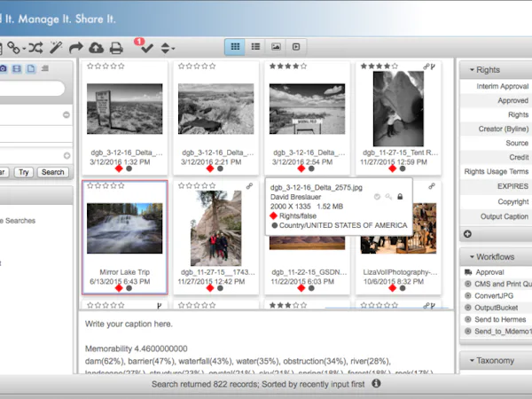
Task: Select the magic wand tool
Action: coord(56,48)
